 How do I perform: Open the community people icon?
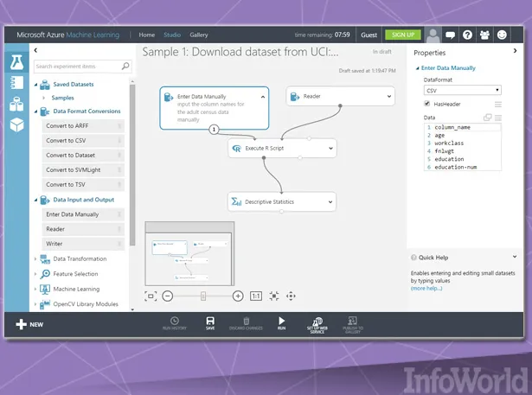484,35
